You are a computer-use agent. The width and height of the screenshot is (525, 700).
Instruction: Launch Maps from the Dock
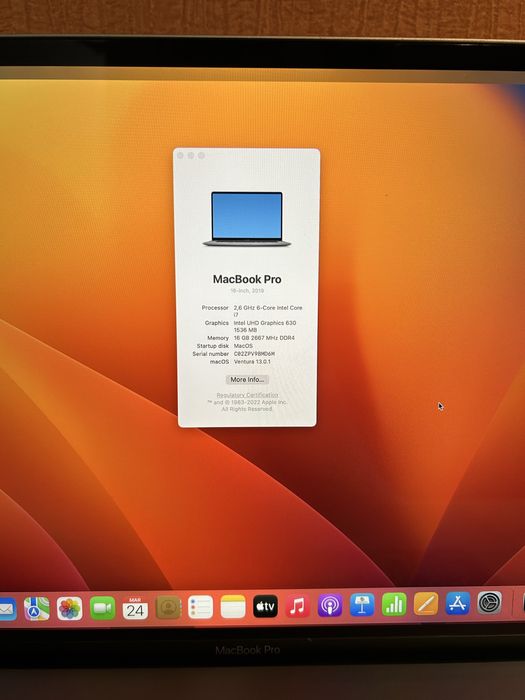coord(37,608)
